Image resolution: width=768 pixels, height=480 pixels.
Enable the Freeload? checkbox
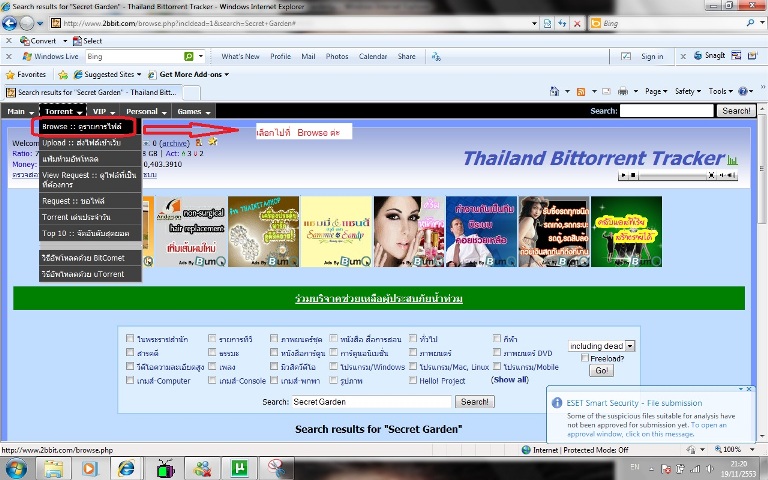click(585, 358)
